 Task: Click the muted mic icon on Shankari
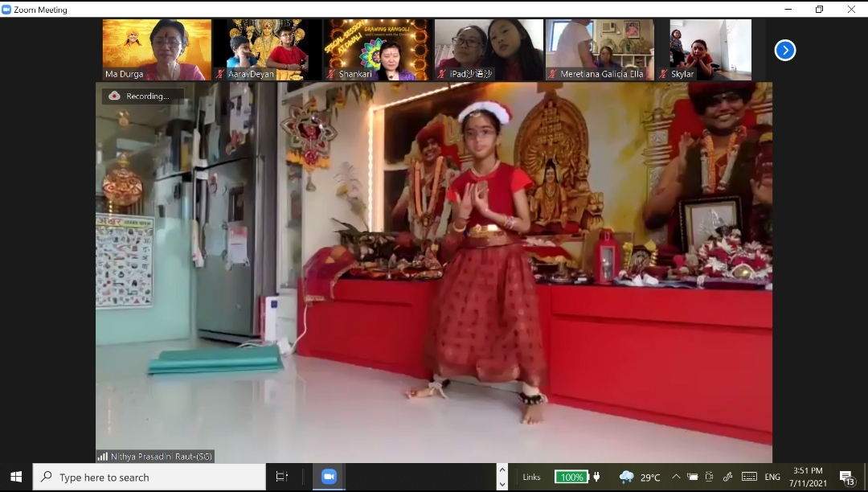(x=331, y=74)
